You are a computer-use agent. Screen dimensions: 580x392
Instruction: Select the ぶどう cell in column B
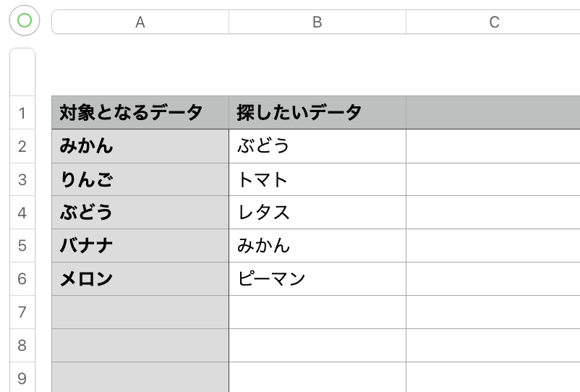point(317,146)
